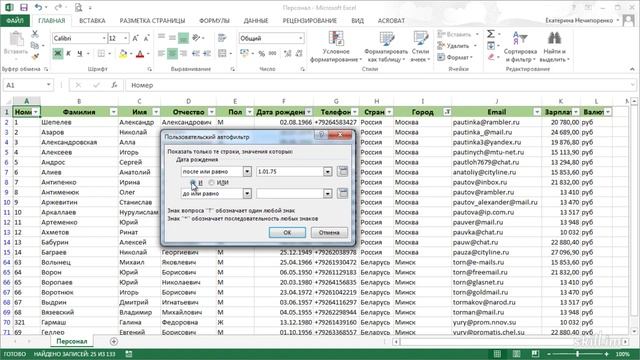This screenshot has width=640, height=360.
Task: Open date picker beside the empty second field
Action: coord(343,193)
